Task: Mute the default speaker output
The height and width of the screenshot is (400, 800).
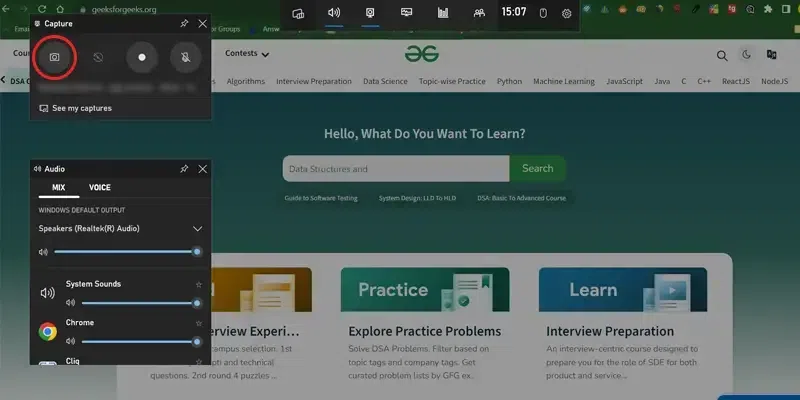Action: [43, 252]
